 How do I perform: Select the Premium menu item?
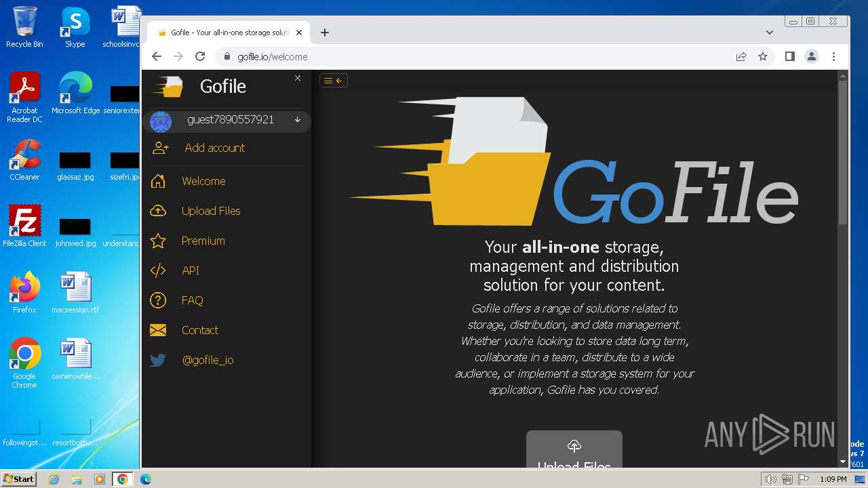coord(203,241)
